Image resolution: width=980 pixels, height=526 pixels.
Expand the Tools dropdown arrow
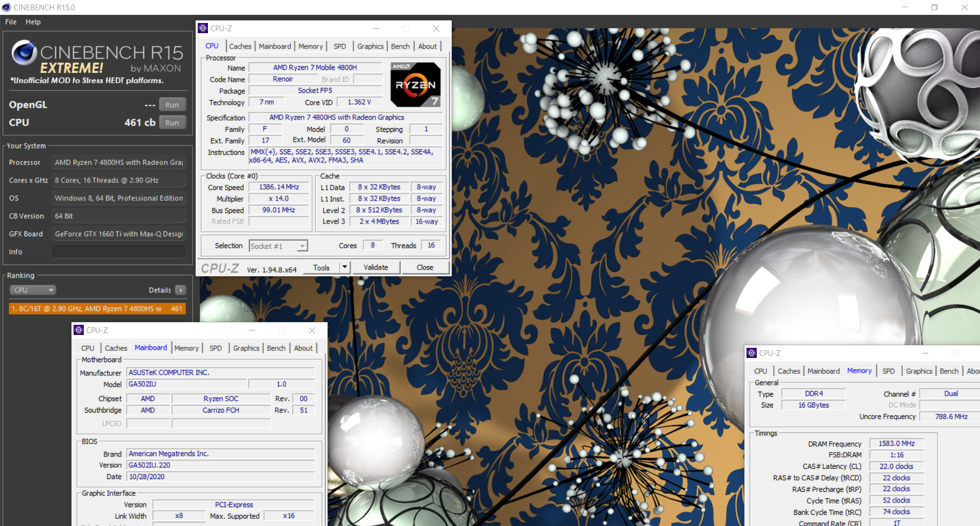344,267
